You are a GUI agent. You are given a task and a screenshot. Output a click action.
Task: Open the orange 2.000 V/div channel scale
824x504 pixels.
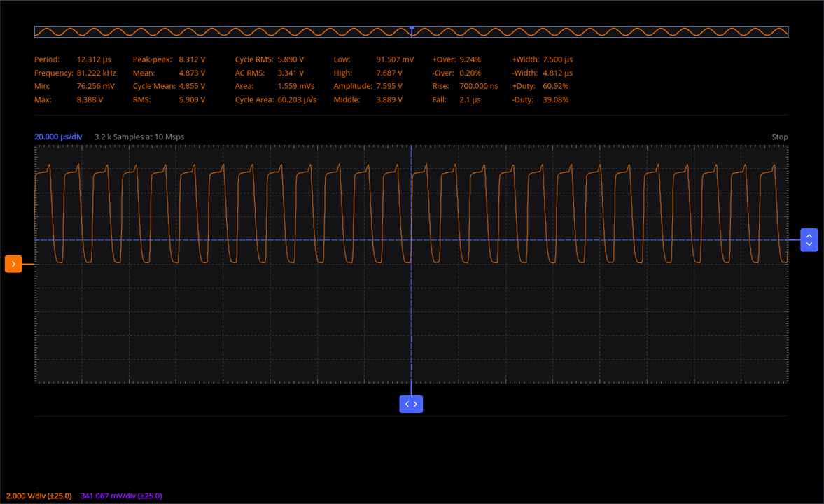click(x=39, y=496)
